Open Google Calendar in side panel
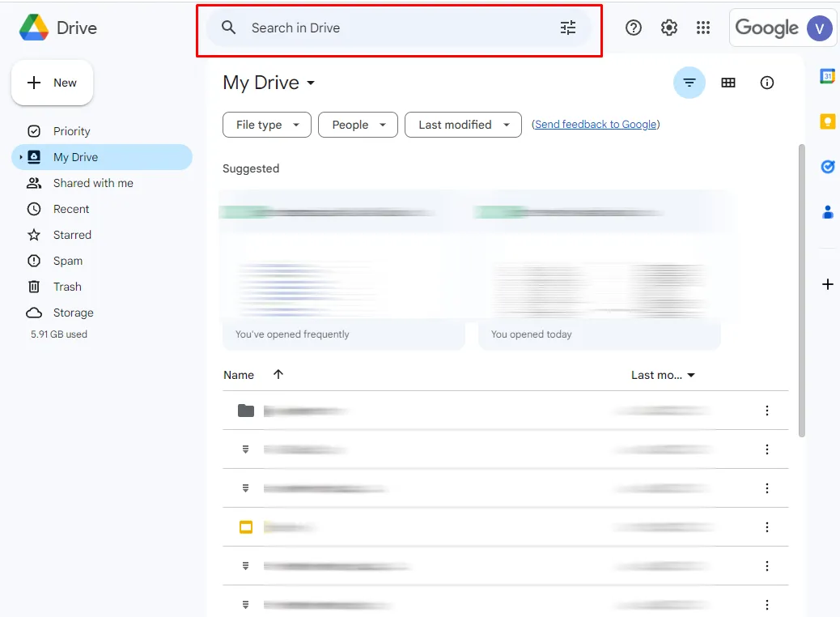This screenshot has height=617, width=840. (827, 76)
